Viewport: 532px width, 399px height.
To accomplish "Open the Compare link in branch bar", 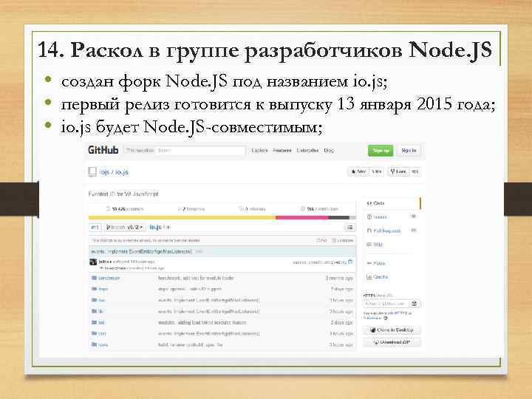I will click(343, 240).
